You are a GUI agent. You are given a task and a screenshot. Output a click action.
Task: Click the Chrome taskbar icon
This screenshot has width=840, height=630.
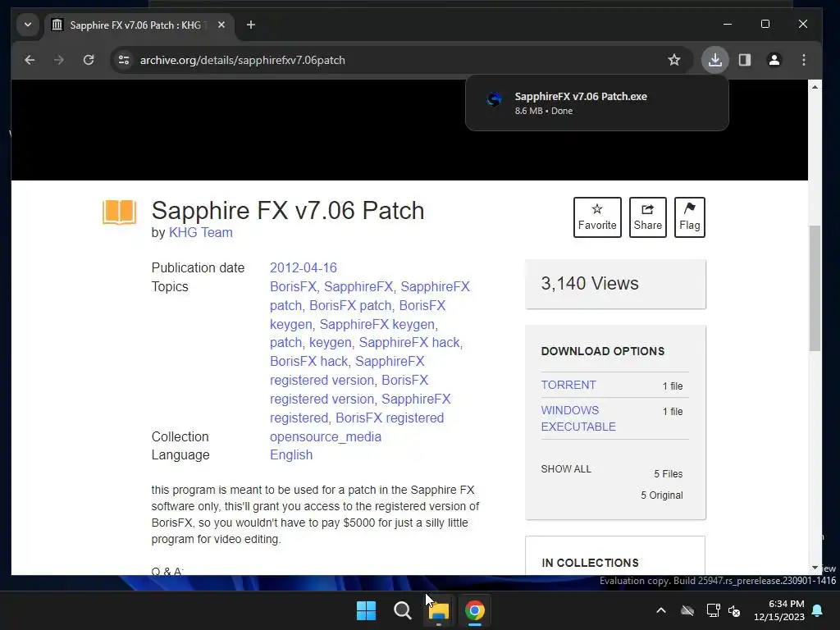(x=475, y=610)
